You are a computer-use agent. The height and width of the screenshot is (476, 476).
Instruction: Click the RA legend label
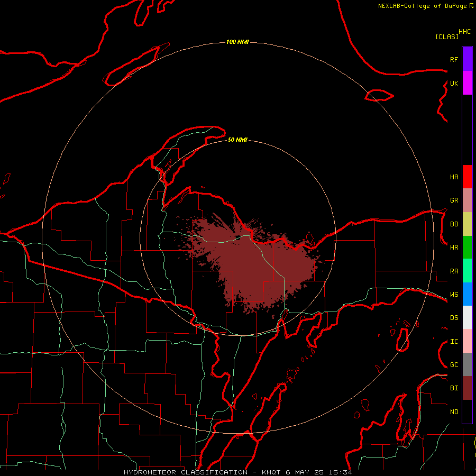[x=454, y=271]
